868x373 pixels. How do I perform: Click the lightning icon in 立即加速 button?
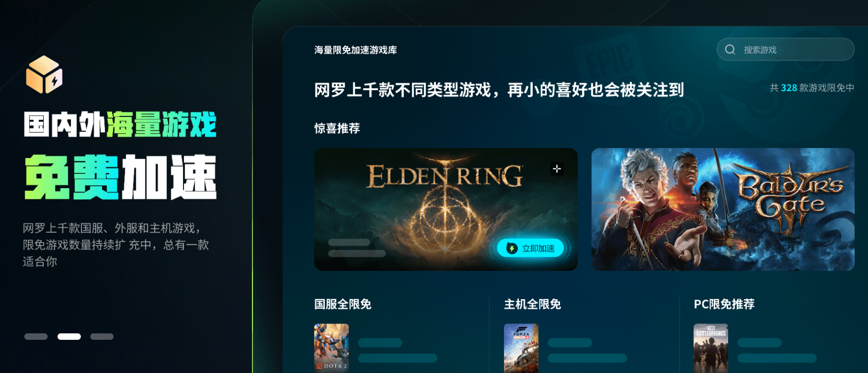(x=511, y=248)
